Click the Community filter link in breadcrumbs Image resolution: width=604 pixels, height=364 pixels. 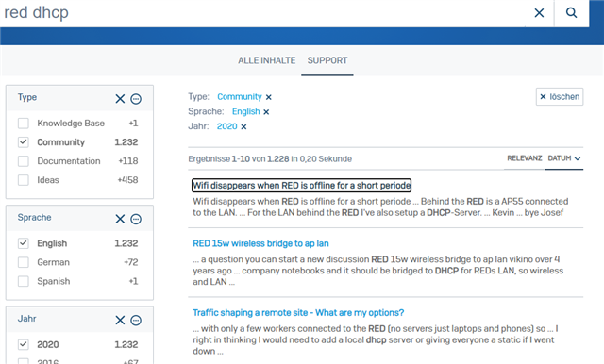tap(239, 97)
